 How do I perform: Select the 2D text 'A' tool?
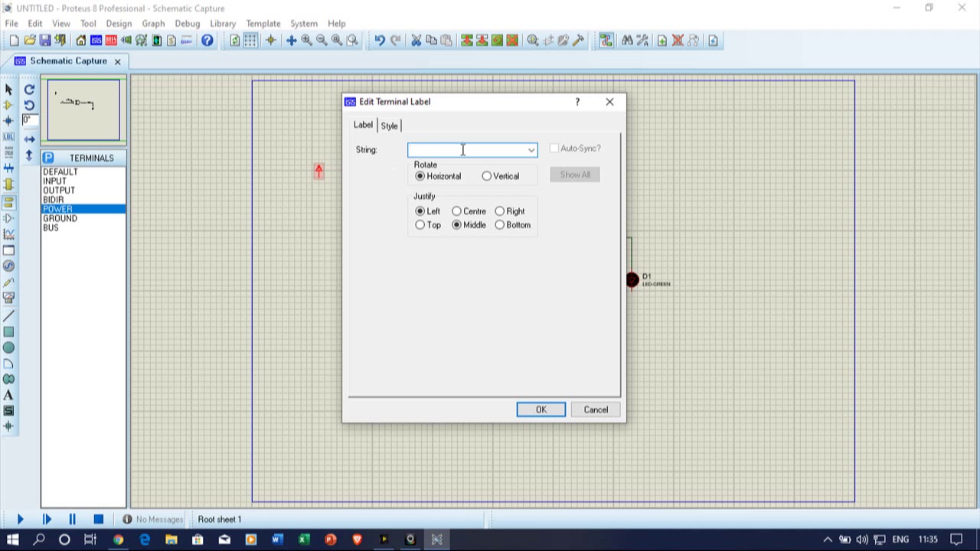[8, 395]
